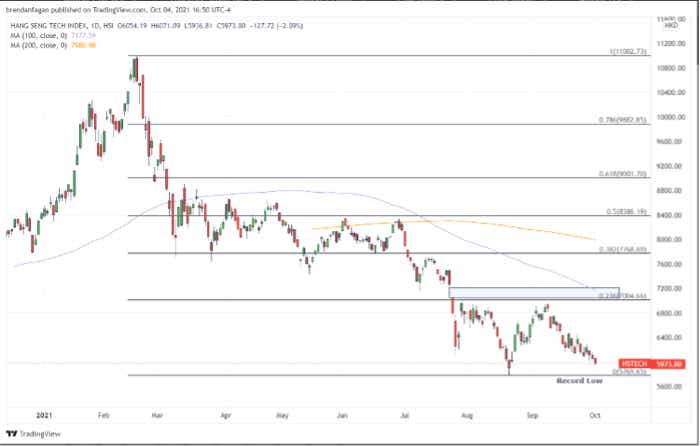Click the Feb label on the time axis
The height and width of the screenshot is (446, 700).
click(104, 415)
